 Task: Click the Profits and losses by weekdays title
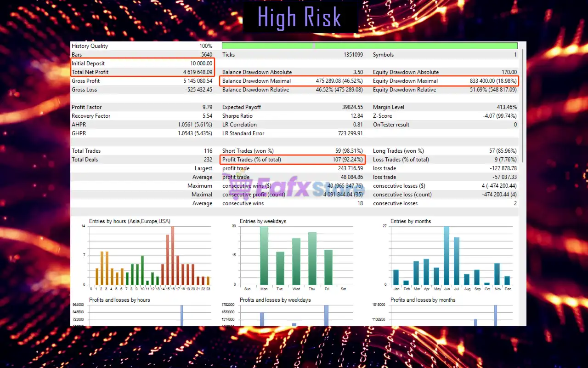click(x=275, y=300)
